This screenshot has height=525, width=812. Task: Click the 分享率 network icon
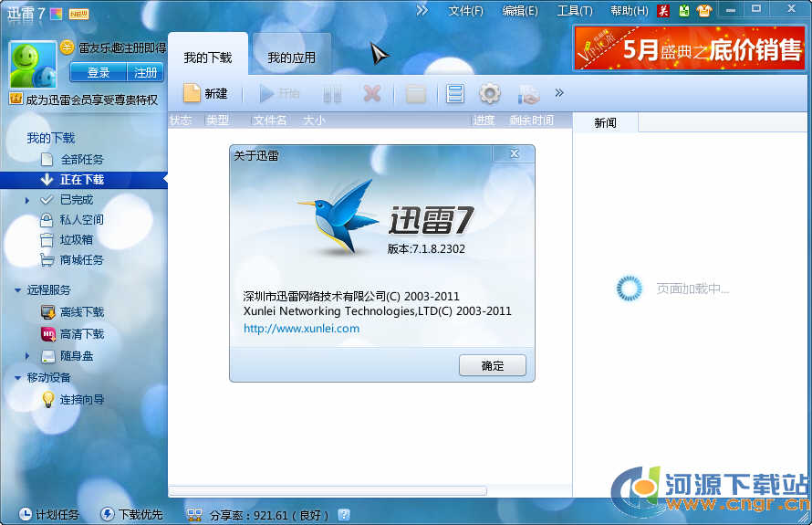[x=194, y=514]
